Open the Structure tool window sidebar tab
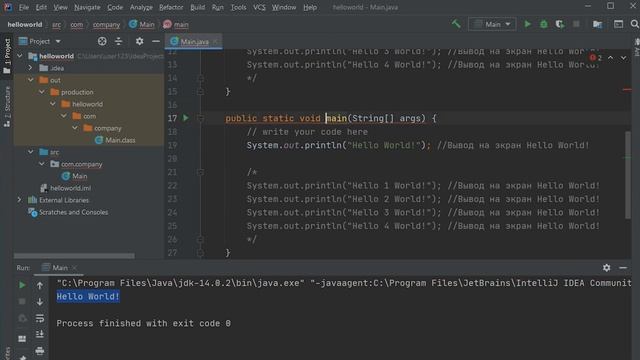This screenshot has width=640, height=360. (x=7, y=107)
